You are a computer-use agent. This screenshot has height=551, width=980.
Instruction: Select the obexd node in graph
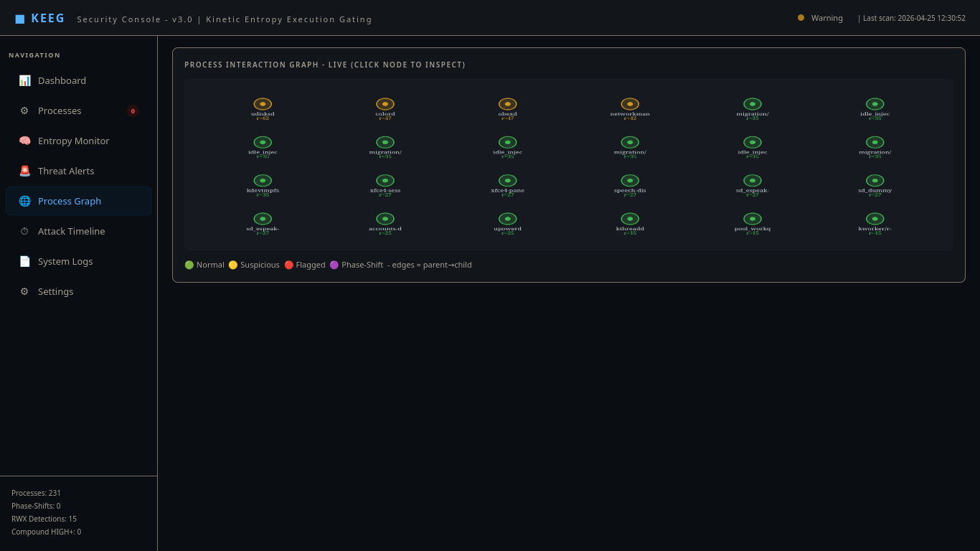click(508, 104)
